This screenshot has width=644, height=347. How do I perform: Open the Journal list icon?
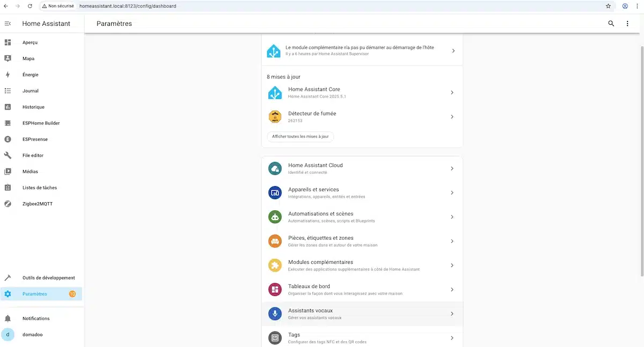(x=8, y=91)
